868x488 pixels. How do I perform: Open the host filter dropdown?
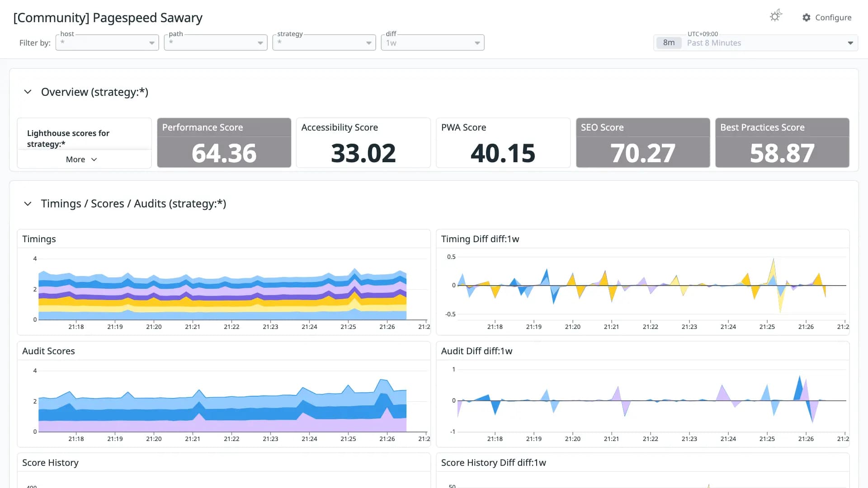click(x=107, y=42)
